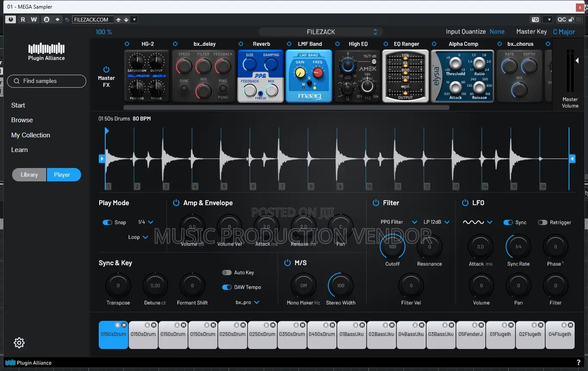Screen dimensions: 588x371
Task: Toggle the Amp & Envelope power button
Action: [176, 203]
